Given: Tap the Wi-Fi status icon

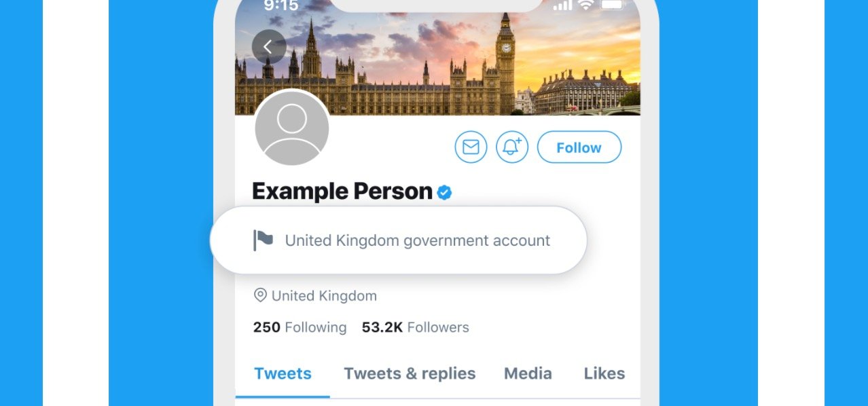Looking at the screenshot, I should pos(585,5).
